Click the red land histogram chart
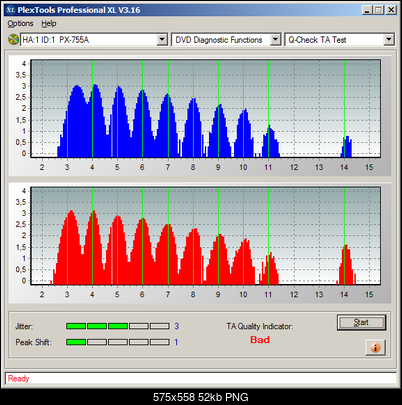This screenshot has height=405, width=402. coord(205,236)
